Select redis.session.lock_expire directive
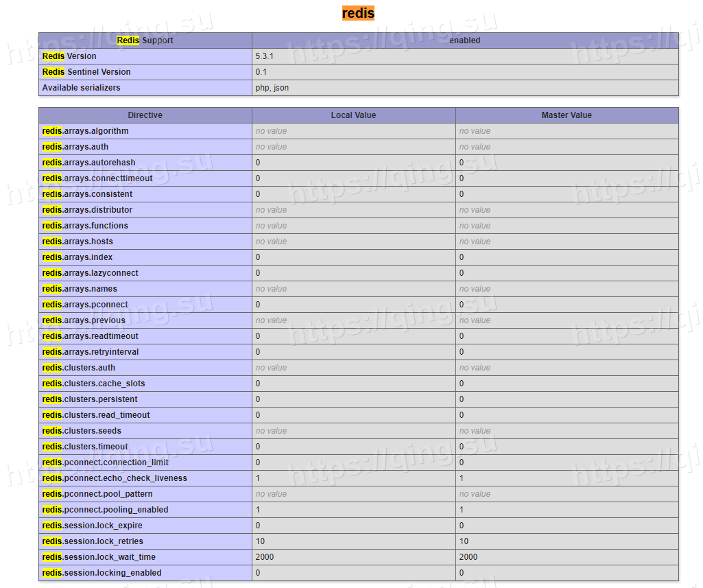 (93, 525)
